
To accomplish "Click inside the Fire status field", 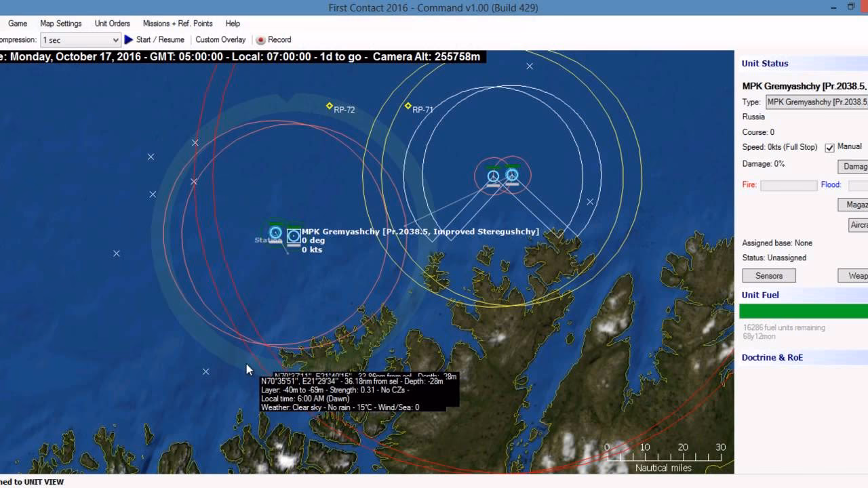I will pos(788,184).
